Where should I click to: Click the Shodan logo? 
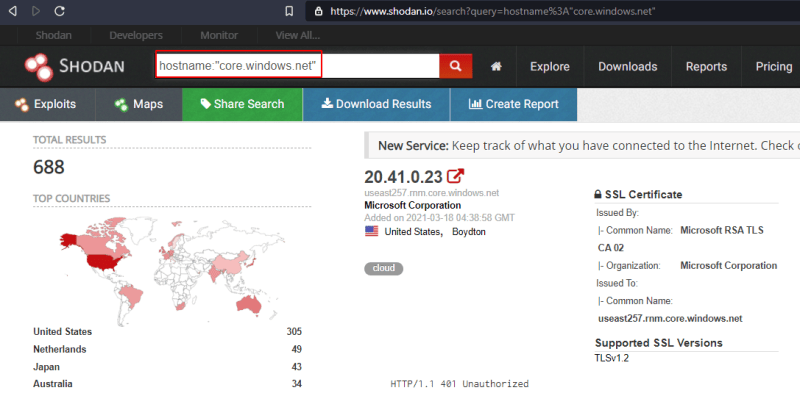click(74, 66)
